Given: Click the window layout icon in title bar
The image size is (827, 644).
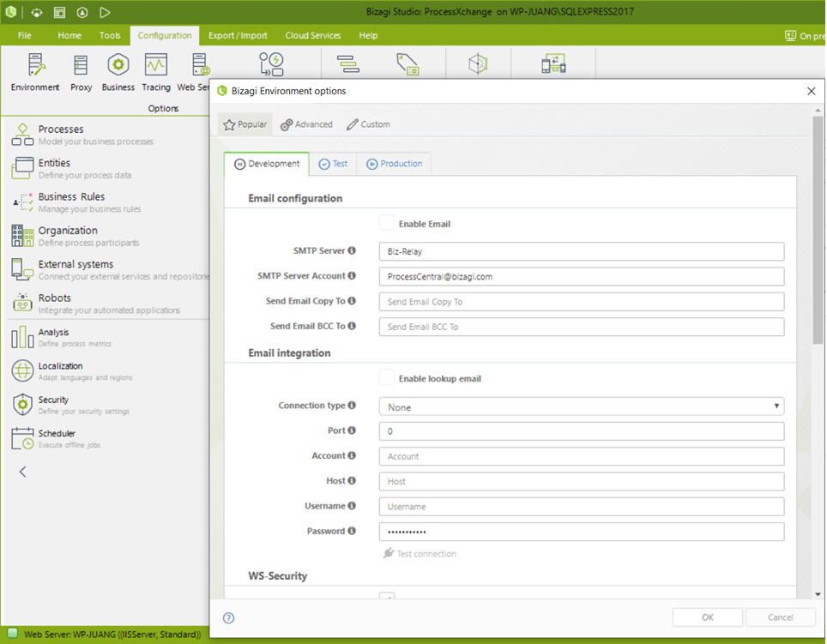Looking at the screenshot, I should click(x=59, y=12).
